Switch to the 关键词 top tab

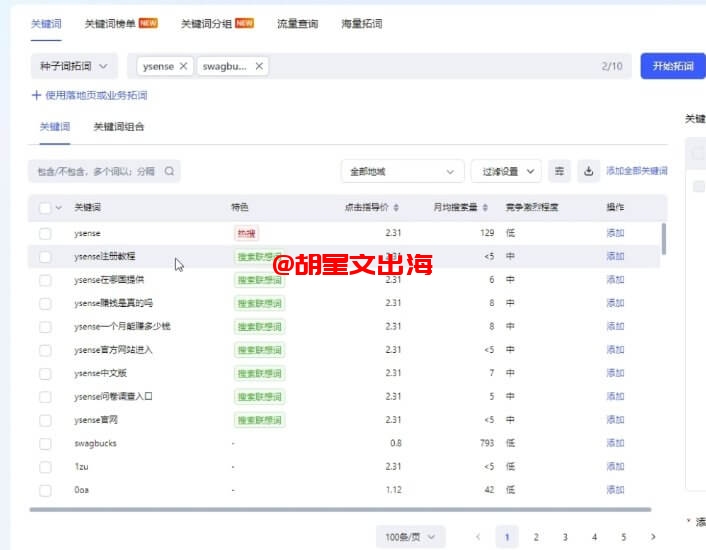coord(46,24)
